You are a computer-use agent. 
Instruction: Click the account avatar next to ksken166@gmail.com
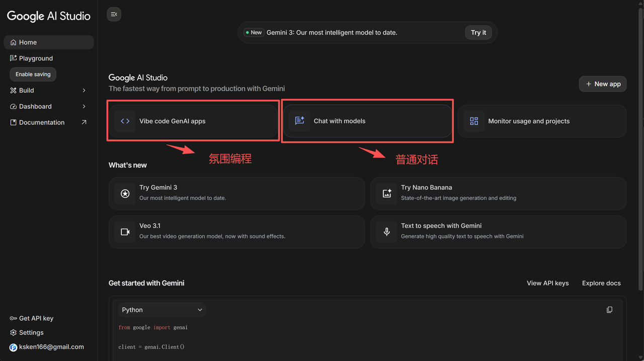14,347
